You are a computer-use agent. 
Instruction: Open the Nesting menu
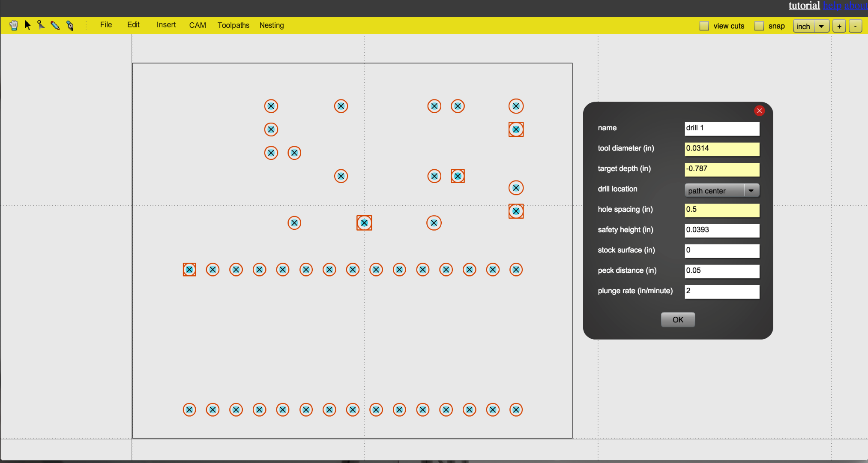pos(271,25)
